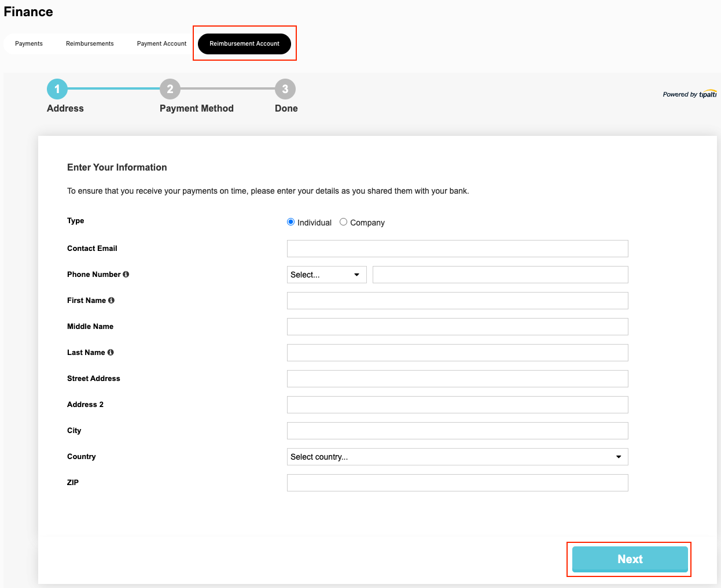Image resolution: width=721 pixels, height=588 pixels.
Task: Click the Powered by Tipalti logo
Action: [689, 94]
